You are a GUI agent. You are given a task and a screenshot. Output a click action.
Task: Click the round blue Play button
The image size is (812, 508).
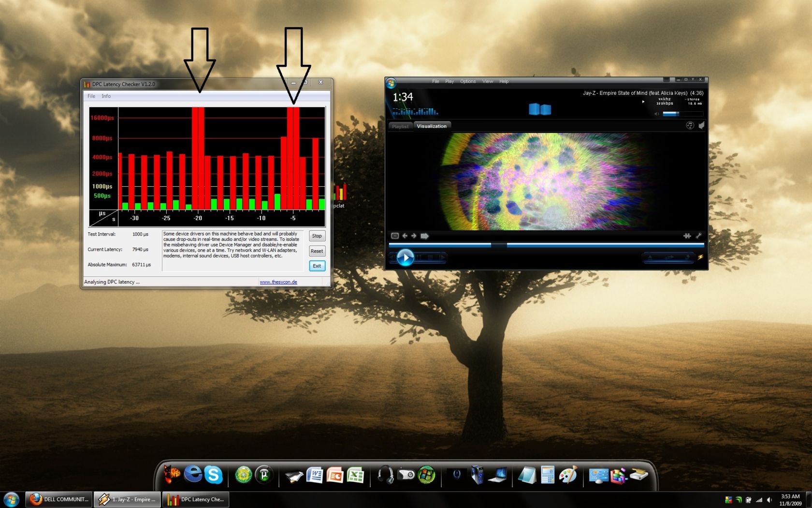(x=406, y=257)
